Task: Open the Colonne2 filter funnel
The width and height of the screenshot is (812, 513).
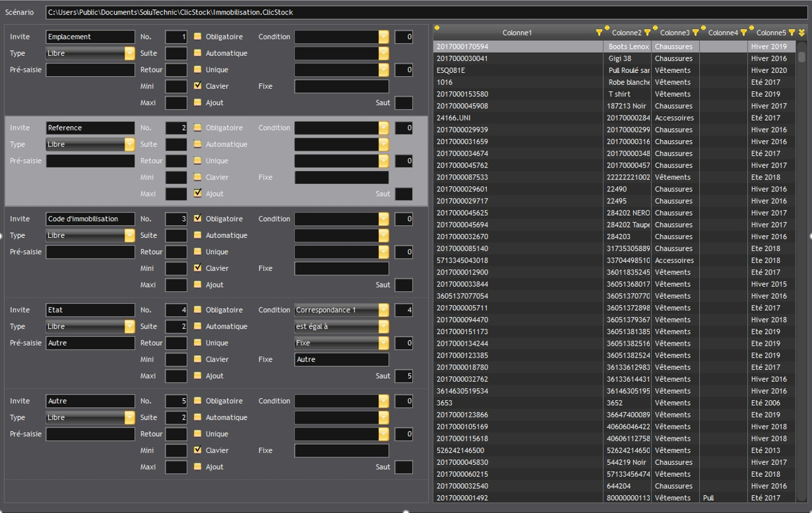Action: 647,32
